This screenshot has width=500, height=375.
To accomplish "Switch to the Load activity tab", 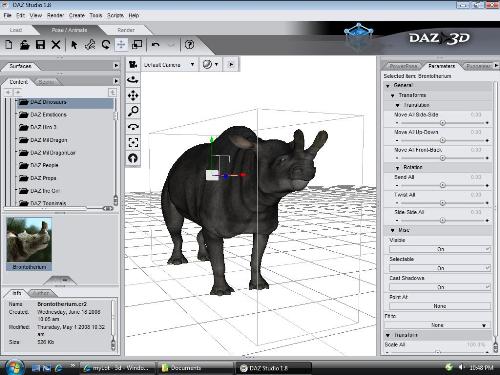I will [x=16, y=30].
